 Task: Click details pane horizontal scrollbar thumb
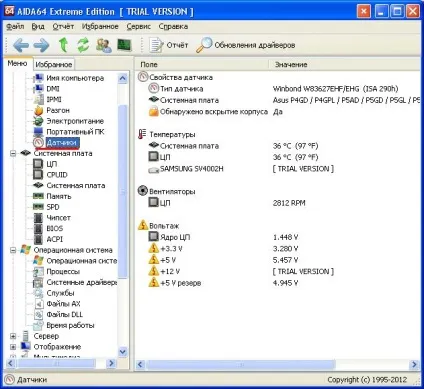pos(240,364)
